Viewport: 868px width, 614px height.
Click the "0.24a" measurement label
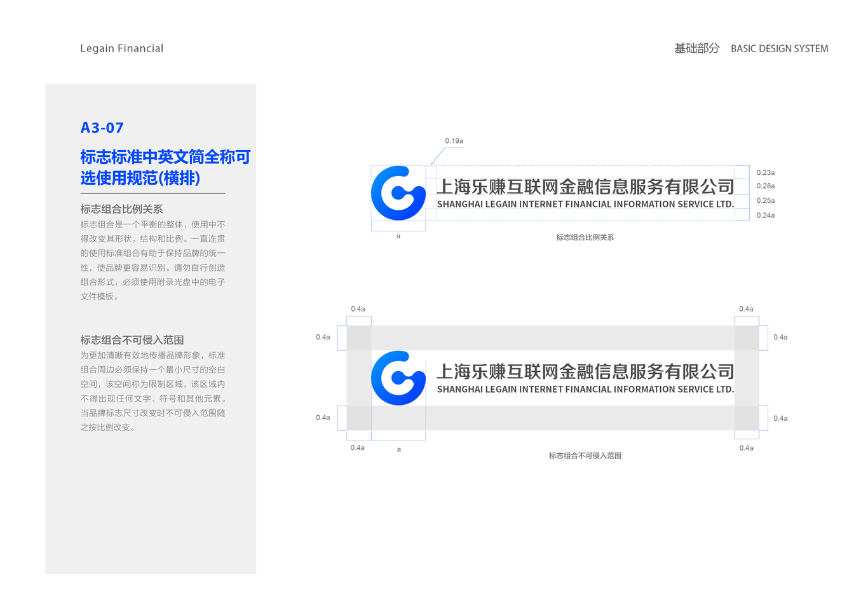pyautogui.click(x=765, y=215)
